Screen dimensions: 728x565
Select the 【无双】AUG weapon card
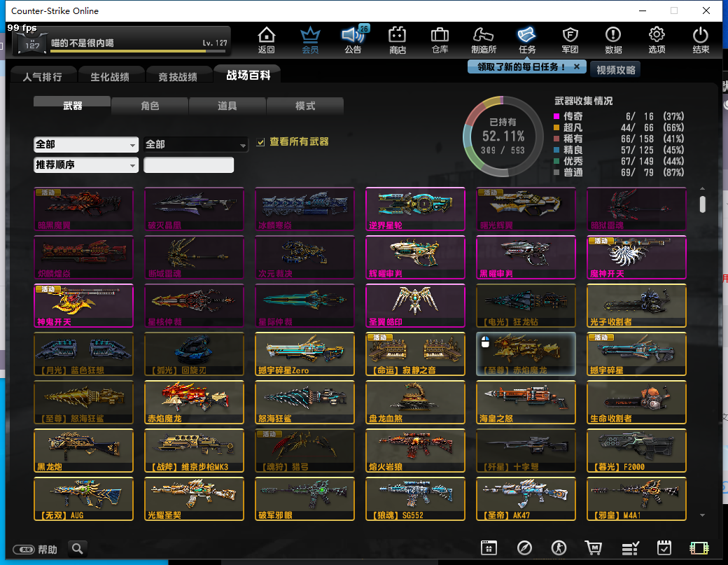[x=83, y=498]
